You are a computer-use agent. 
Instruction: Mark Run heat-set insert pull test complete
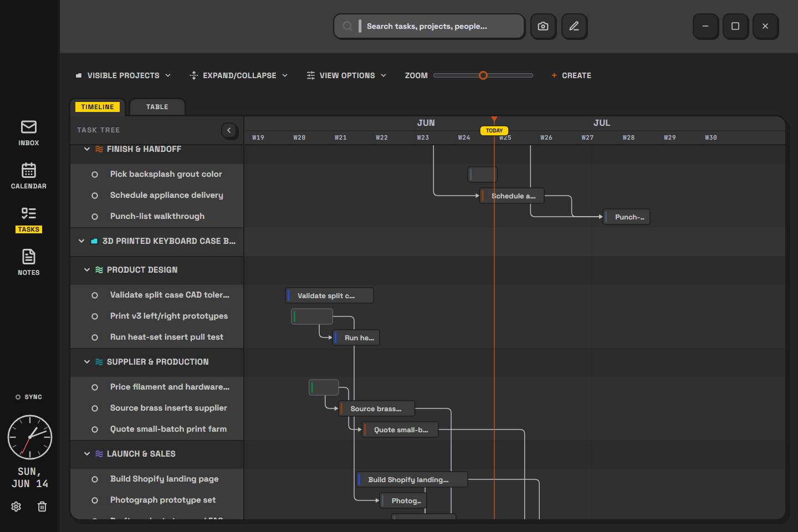tap(95, 337)
